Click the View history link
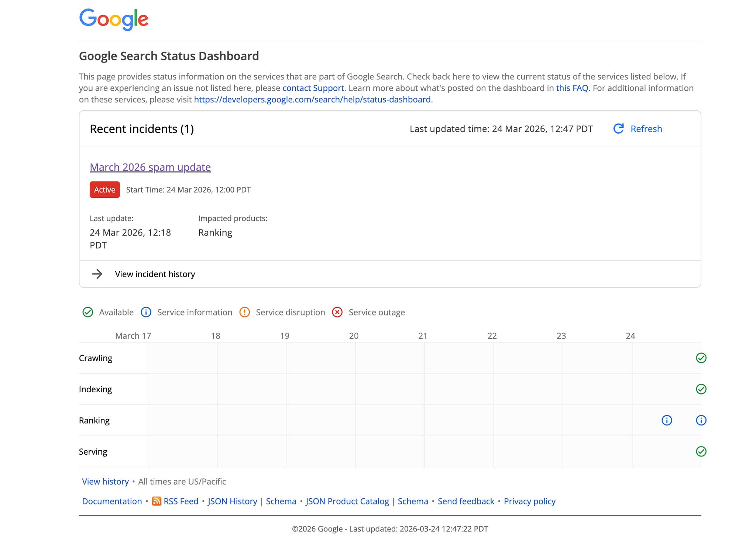 105,482
